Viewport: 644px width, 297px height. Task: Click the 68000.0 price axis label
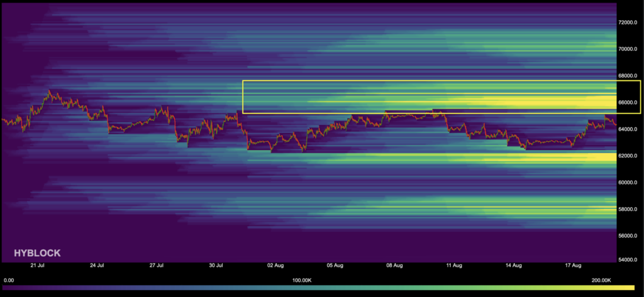(628, 76)
